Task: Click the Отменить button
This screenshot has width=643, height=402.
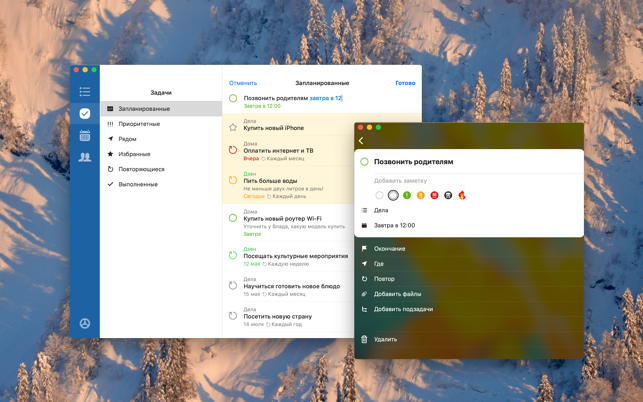Action: [243, 83]
